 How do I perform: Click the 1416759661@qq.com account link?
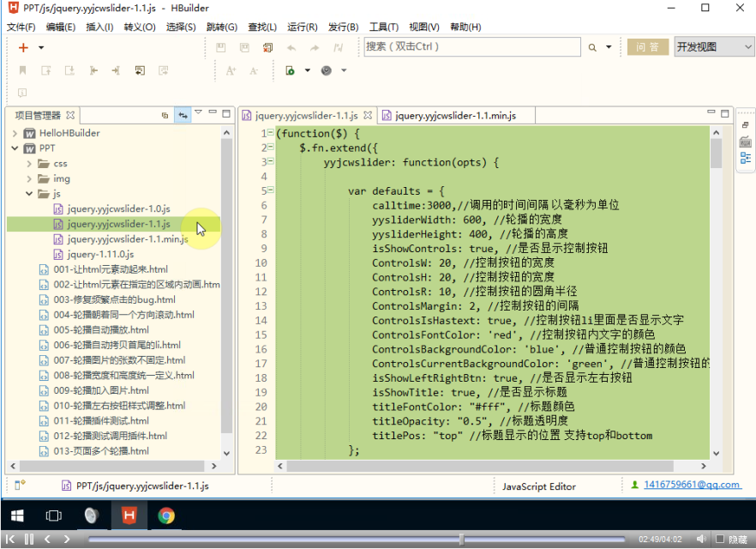pyautogui.click(x=692, y=485)
